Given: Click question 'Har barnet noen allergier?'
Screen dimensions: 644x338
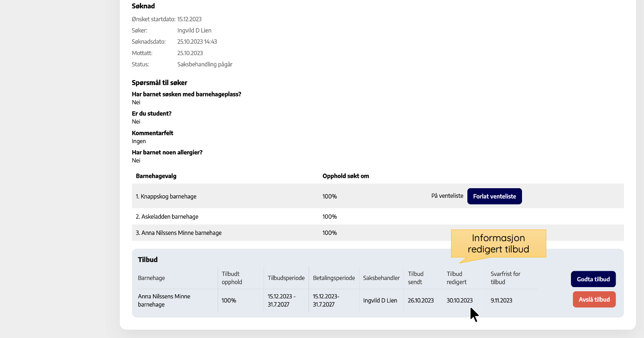Looking at the screenshot, I should point(167,152).
